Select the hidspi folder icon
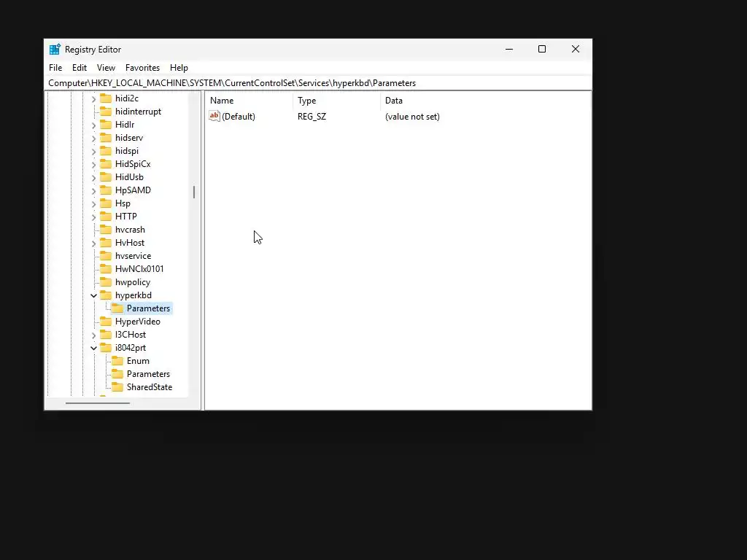Image resolution: width=747 pixels, height=560 pixels. [x=106, y=150]
